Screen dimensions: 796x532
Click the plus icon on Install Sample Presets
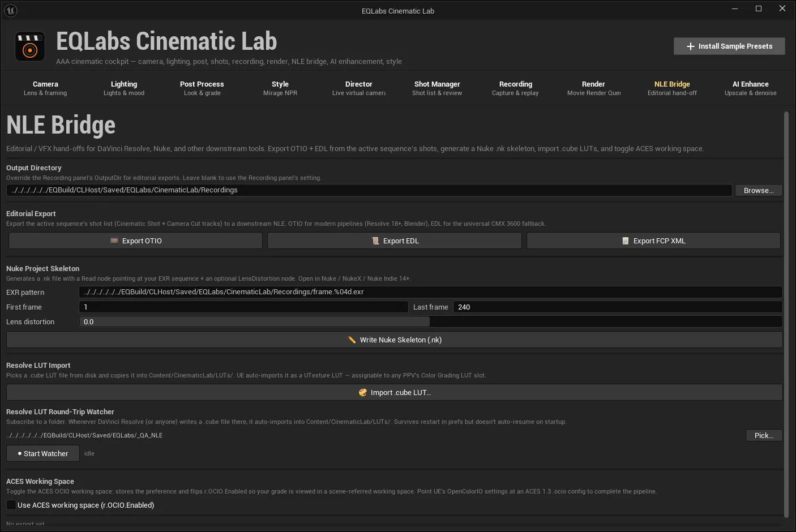point(691,46)
